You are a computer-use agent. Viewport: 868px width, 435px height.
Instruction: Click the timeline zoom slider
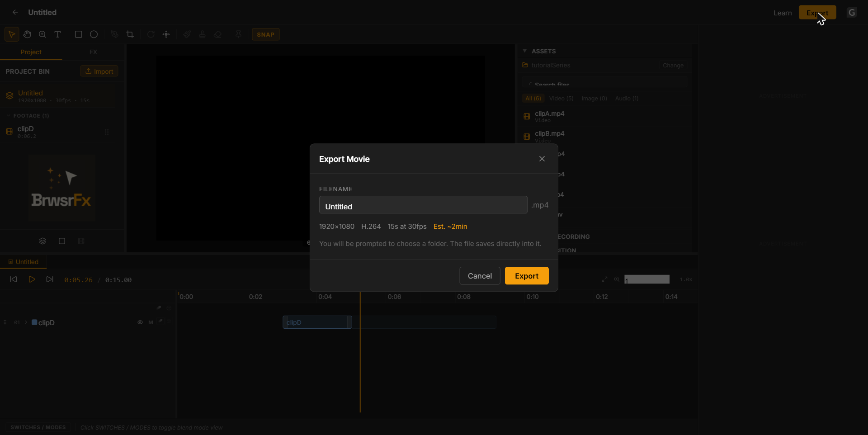click(647, 279)
